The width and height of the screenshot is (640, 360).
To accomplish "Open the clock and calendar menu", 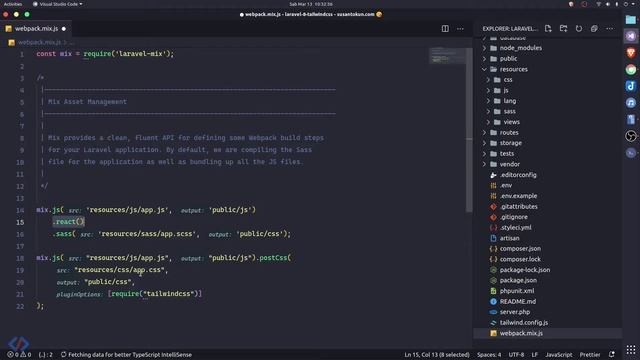I will click(311, 4).
